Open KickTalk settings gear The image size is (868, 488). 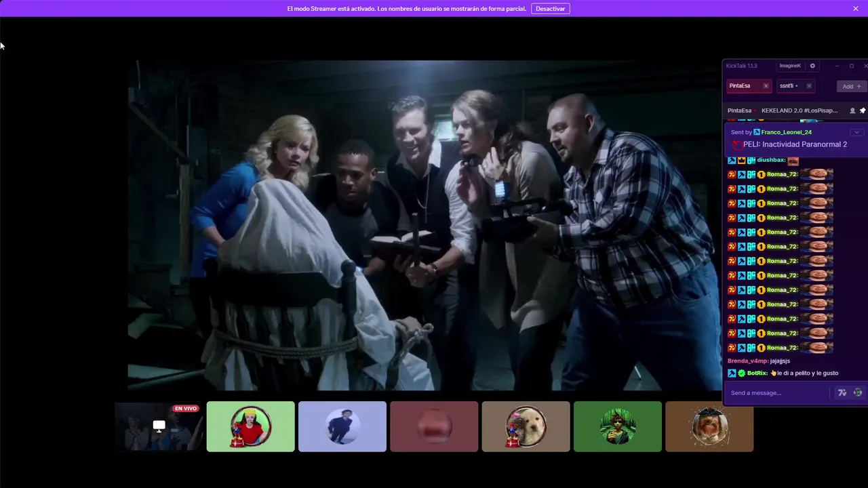click(812, 66)
